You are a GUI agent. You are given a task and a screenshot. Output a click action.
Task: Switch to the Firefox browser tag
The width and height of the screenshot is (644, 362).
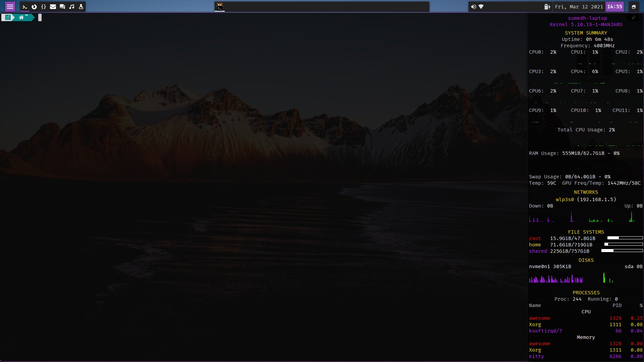pos(34,7)
